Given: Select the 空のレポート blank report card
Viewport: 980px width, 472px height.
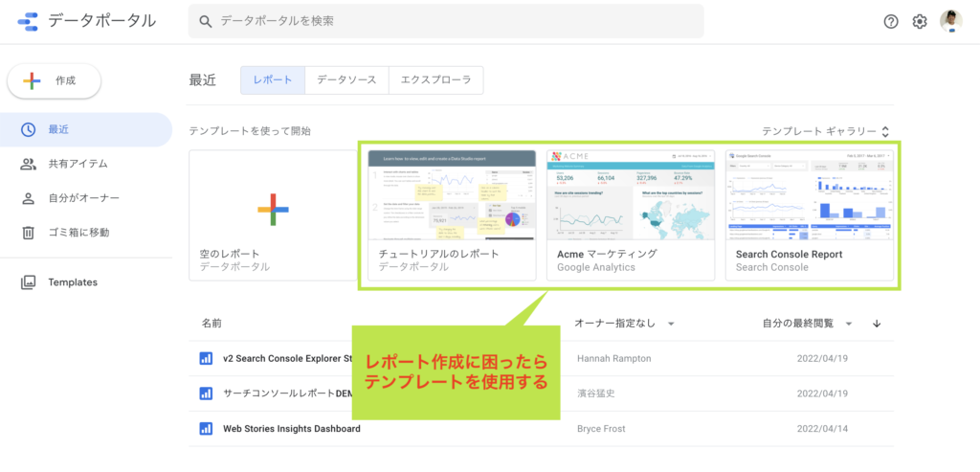Looking at the screenshot, I should coord(273,214).
